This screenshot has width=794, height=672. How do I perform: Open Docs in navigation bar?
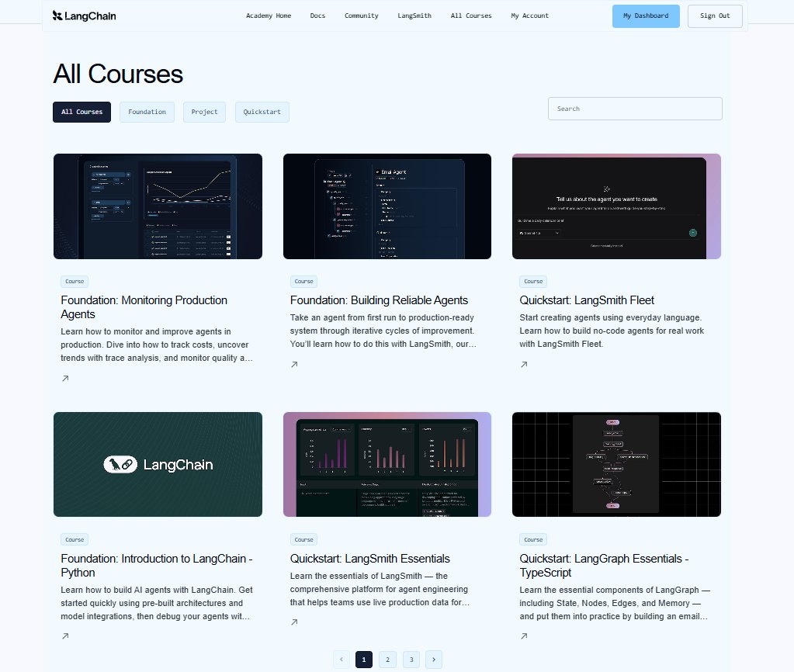(x=317, y=16)
